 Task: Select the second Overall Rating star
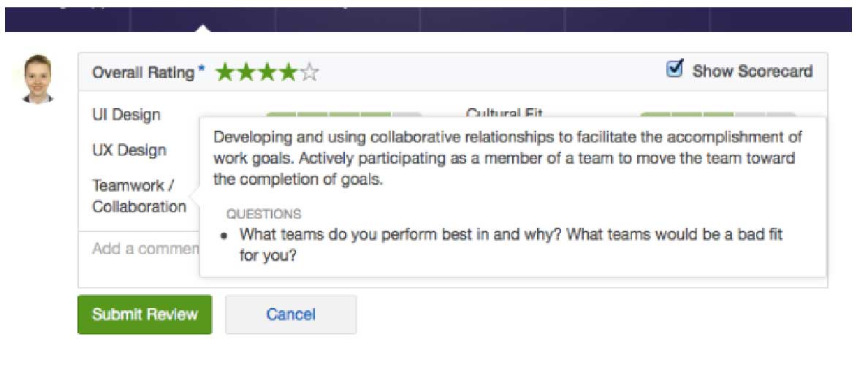[247, 72]
